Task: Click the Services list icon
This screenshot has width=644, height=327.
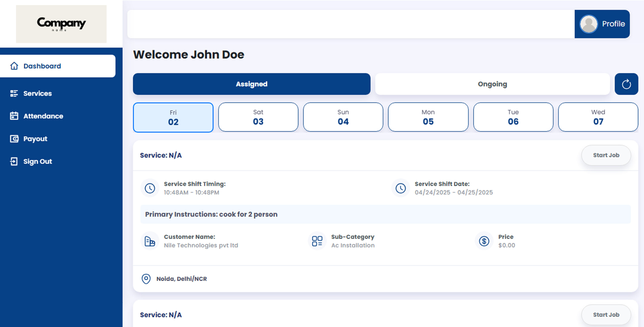Action: click(14, 93)
